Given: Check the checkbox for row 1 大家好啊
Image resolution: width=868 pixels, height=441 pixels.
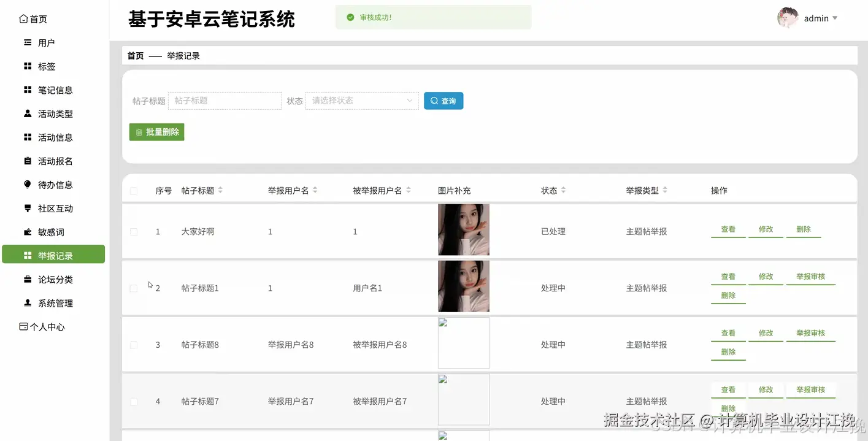Looking at the screenshot, I should 133,231.
